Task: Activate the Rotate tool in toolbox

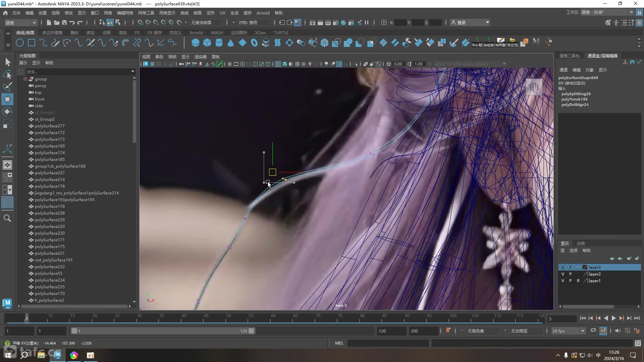Action: tap(7, 112)
